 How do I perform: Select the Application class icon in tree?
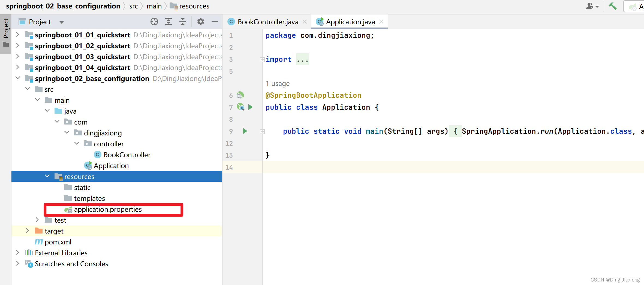[x=88, y=165]
